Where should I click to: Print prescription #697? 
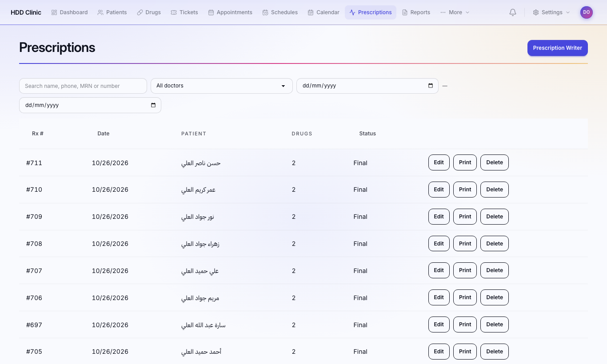[x=465, y=324]
